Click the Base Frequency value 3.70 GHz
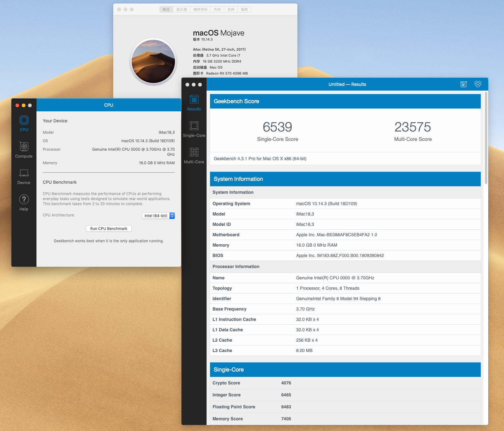The image size is (504, 431). (x=305, y=309)
